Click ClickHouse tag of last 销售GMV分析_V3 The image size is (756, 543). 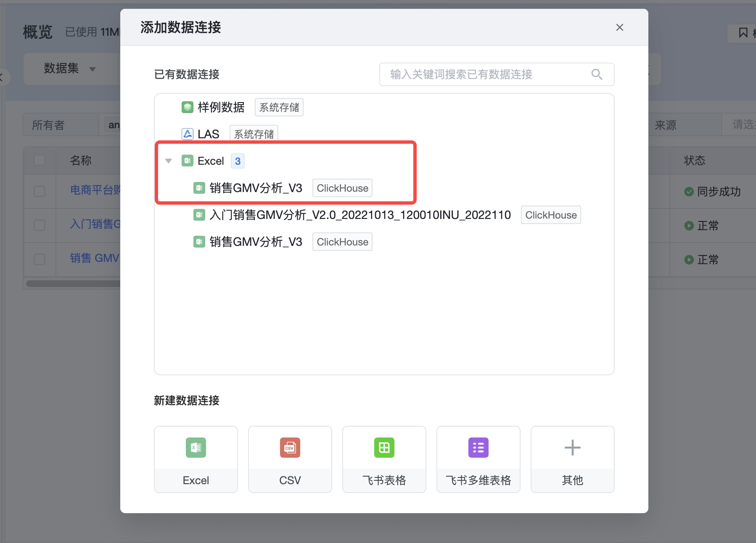point(342,242)
